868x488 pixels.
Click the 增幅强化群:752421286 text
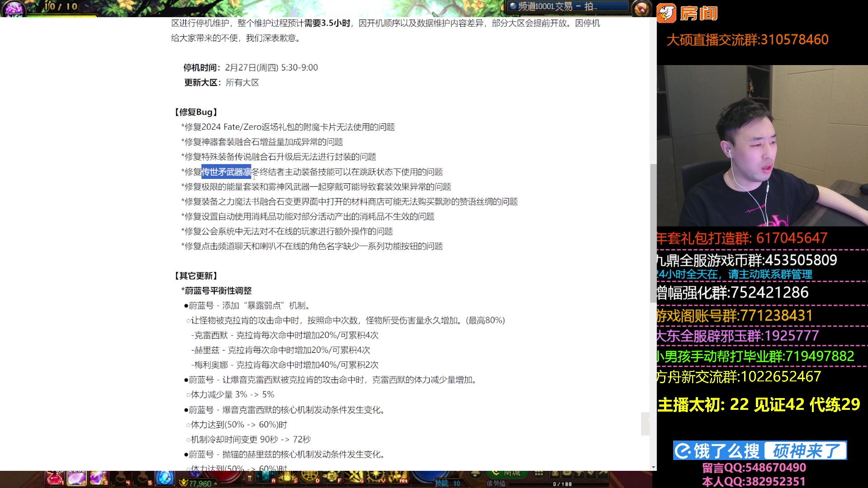[732, 292]
